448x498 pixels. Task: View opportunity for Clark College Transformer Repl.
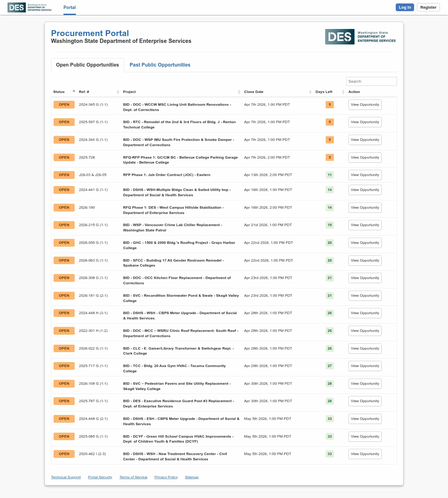coord(365,348)
